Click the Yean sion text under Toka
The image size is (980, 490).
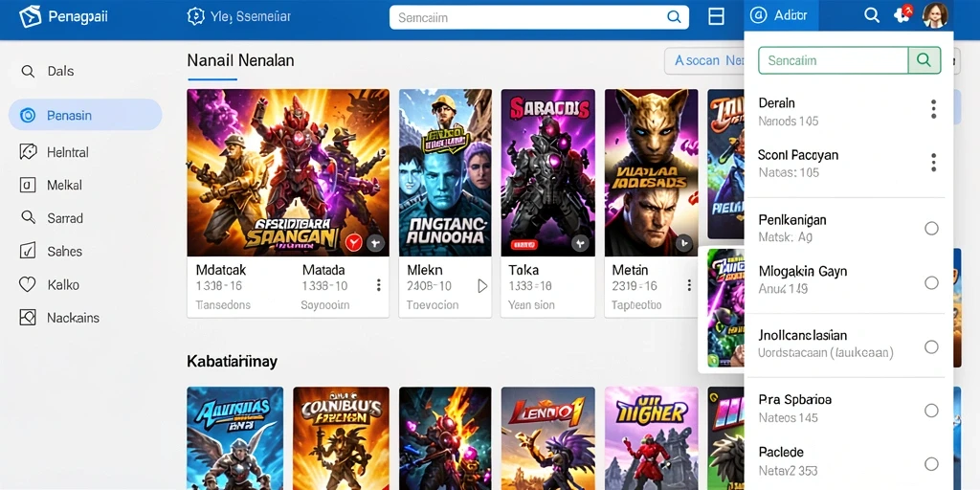[x=531, y=305]
